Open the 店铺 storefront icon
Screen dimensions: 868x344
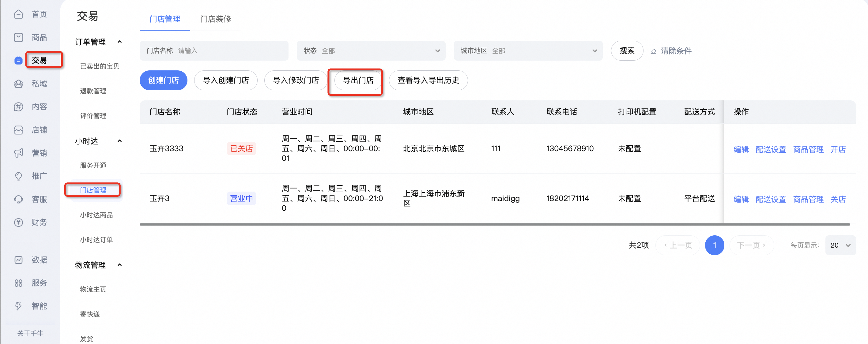[19, 130]
